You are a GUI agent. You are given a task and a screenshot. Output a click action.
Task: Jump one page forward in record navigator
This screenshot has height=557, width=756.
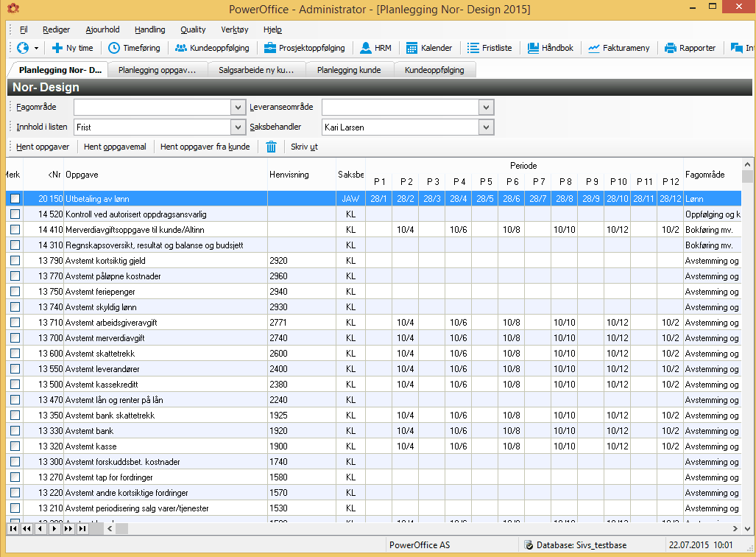[68, 528]
